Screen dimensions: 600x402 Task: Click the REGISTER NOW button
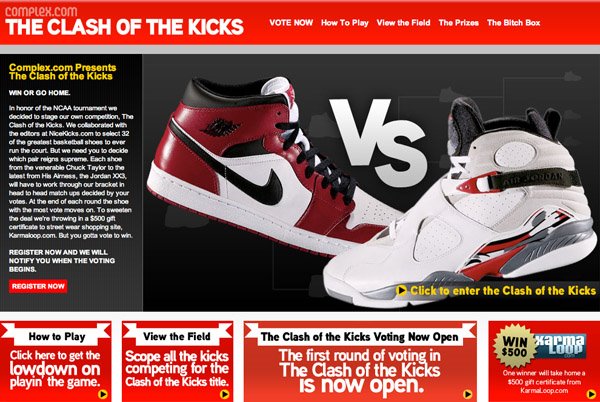(38, 286)
